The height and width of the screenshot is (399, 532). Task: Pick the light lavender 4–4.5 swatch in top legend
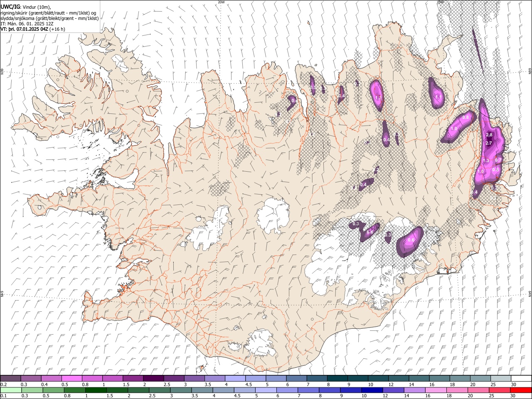(x=235, y=379)
